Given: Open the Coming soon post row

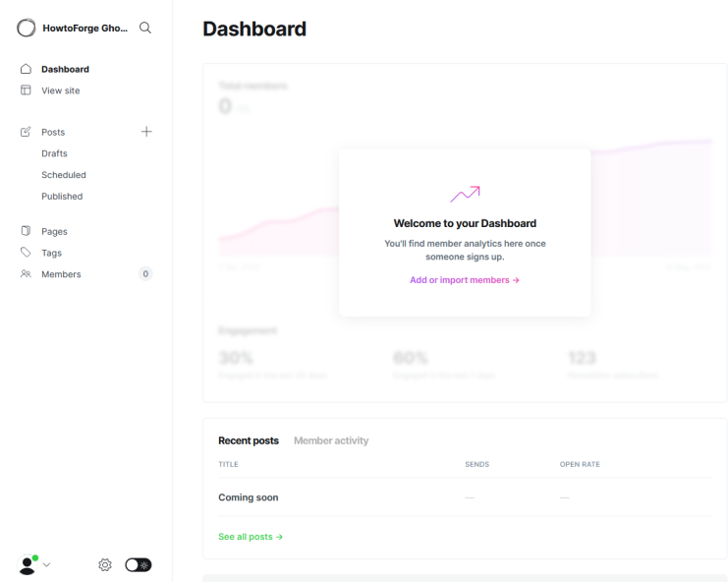Looking at the screenshot, I should coord(249,497).
